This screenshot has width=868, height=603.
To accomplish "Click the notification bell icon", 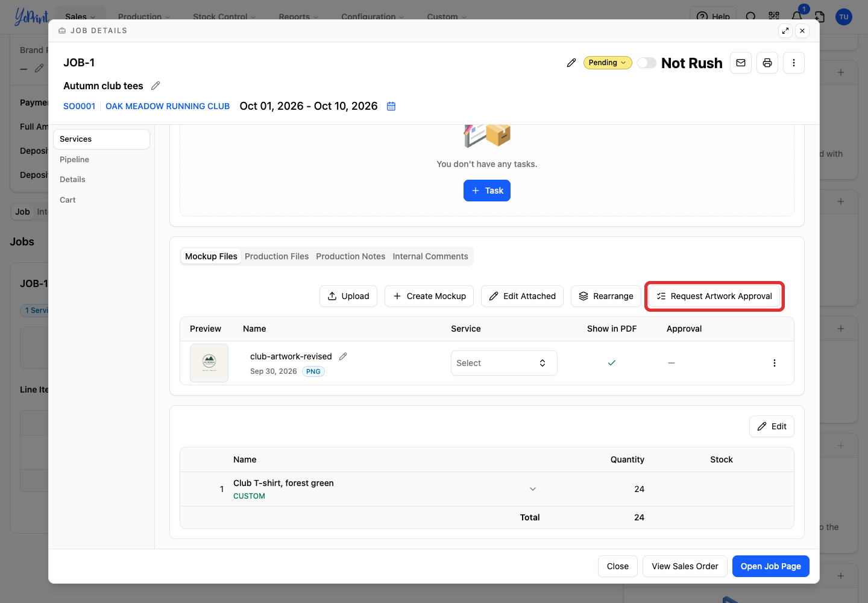I will click(797, 17).
